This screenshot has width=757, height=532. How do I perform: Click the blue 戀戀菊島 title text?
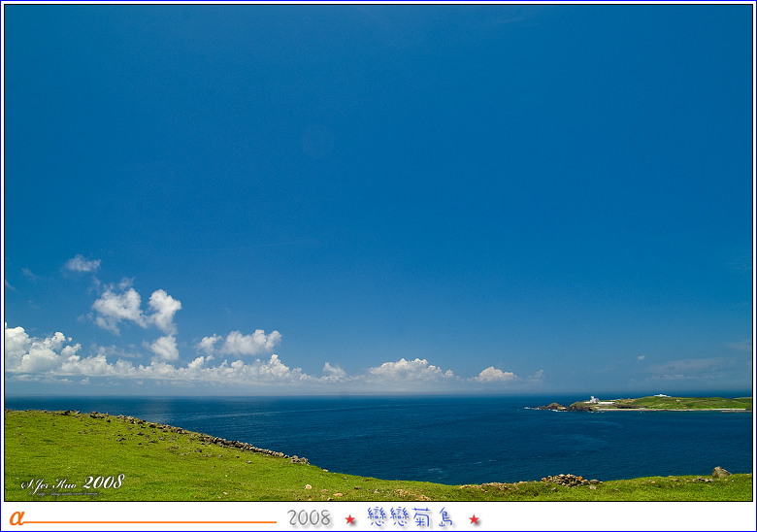pos(411,517)
